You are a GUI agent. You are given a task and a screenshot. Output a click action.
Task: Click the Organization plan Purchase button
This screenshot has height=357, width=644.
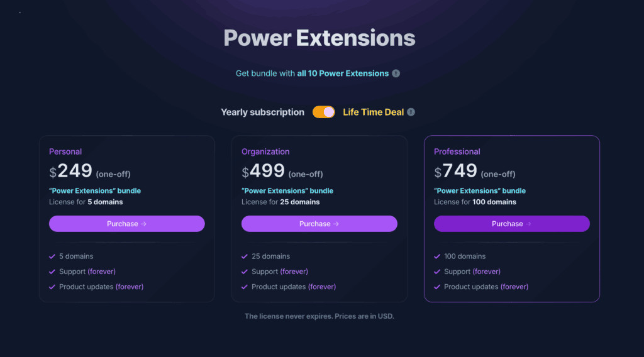tap(319, 224)
